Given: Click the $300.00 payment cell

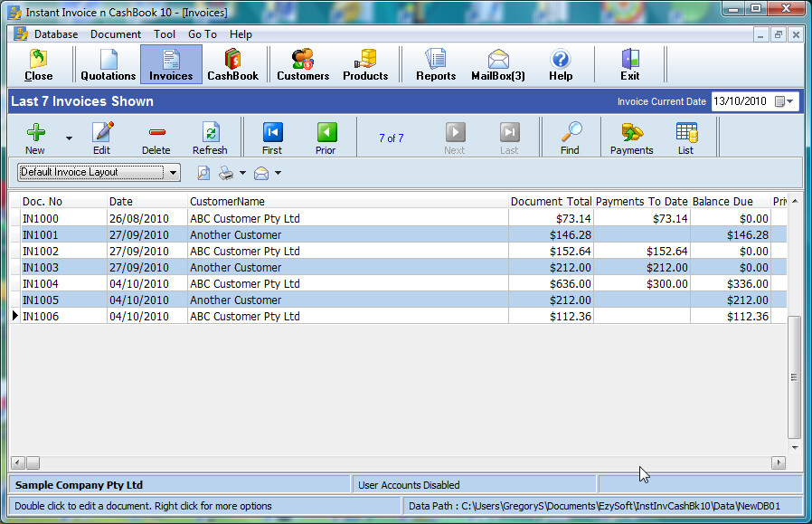Looking at the screenshot, I should tap(642, 284).
